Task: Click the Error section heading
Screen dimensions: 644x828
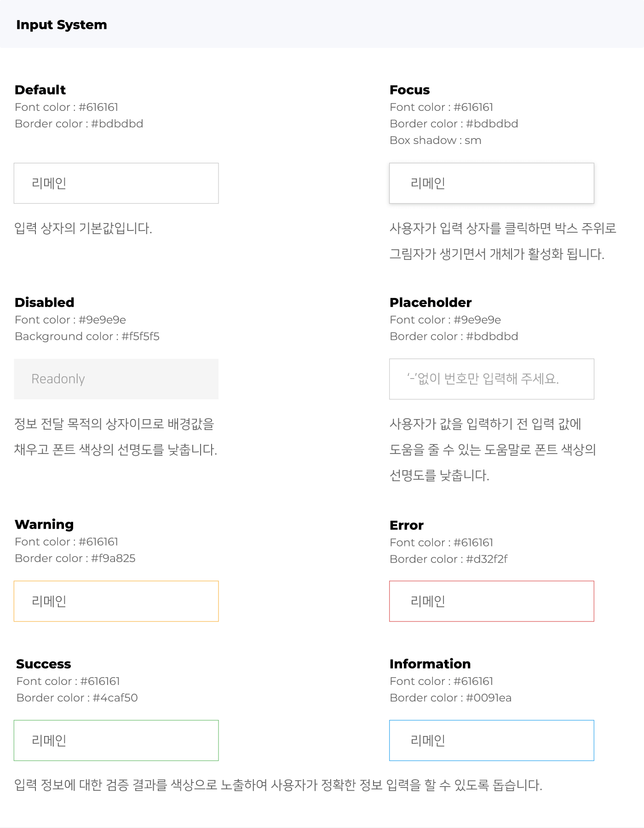Action: [x=406, y=525]
